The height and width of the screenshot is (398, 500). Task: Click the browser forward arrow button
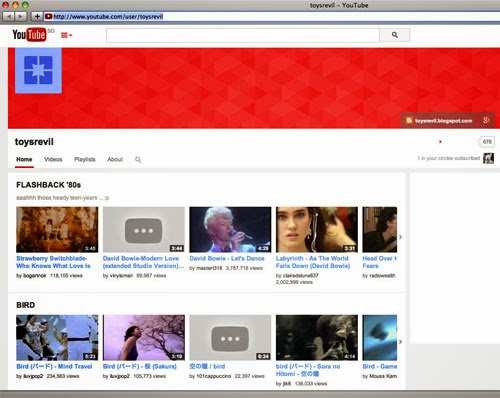click(20, 16)
